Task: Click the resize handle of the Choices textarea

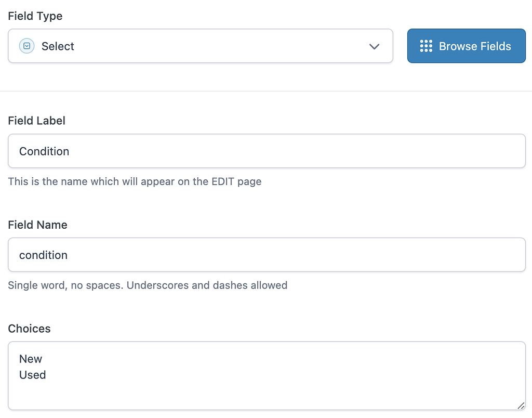Action: click(522, 406)
